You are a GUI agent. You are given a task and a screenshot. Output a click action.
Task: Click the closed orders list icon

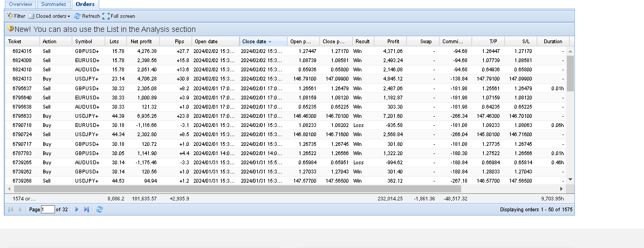pyautogui.click(x=32, y=16)
